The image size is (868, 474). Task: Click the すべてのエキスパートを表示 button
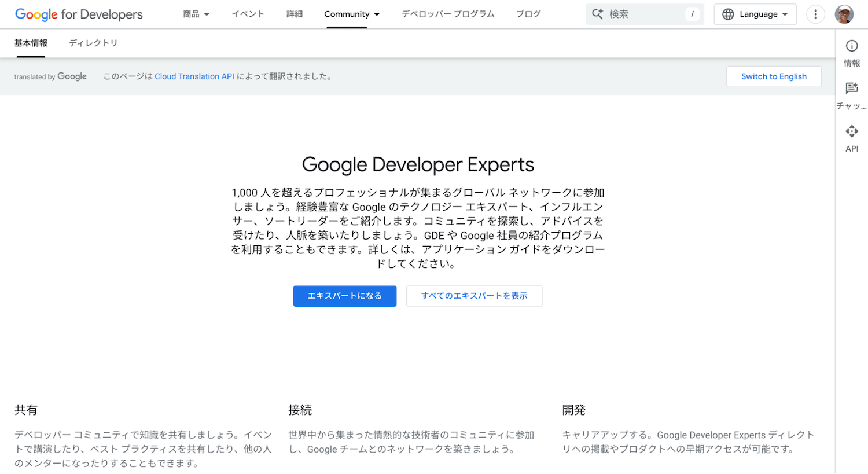pyautogui.click(x=474, y=296)
